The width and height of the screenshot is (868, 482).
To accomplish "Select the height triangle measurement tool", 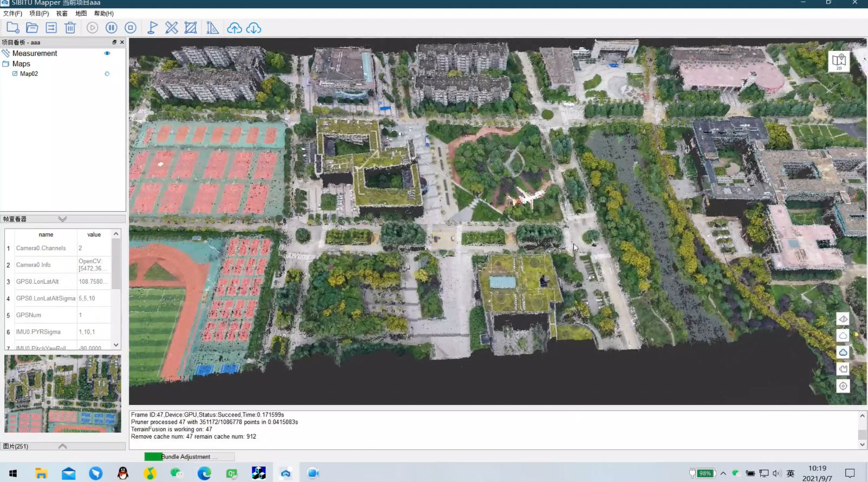I will 212,28.
